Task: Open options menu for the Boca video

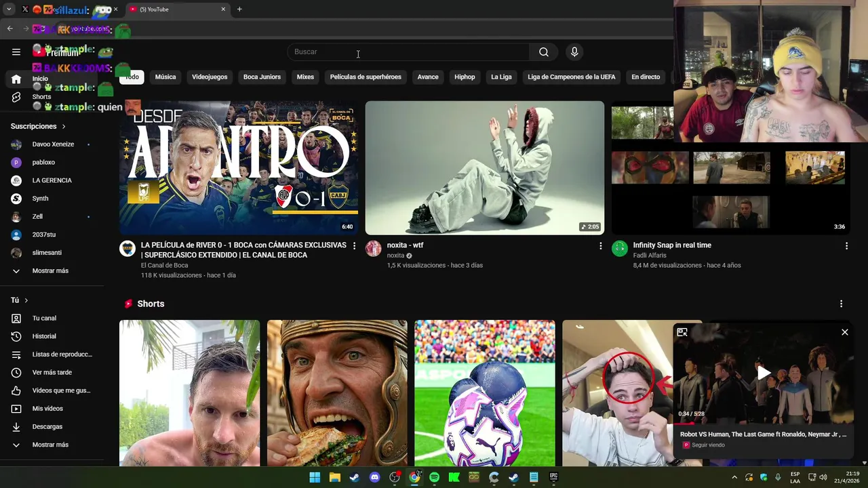Action: [x=354, y=246]
